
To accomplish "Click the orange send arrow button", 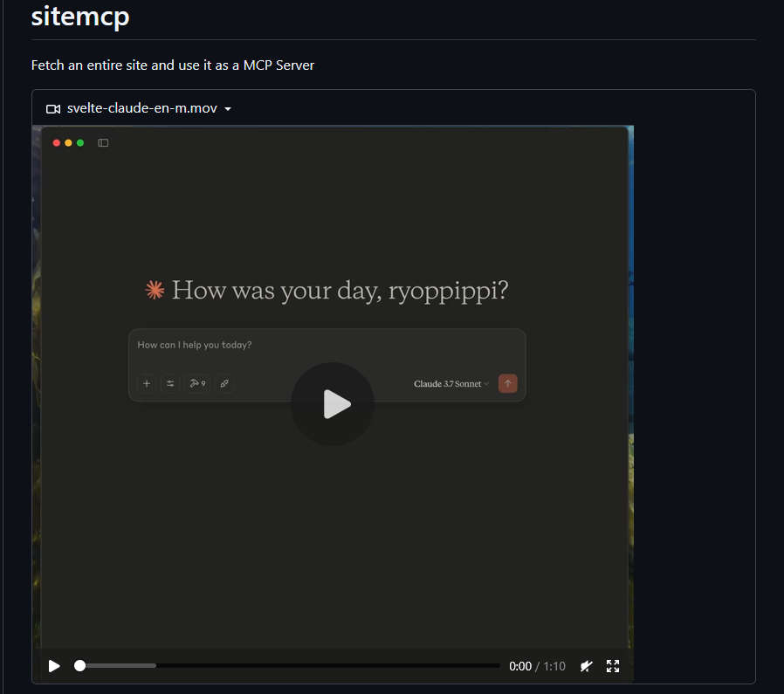I will coord(507,383).
